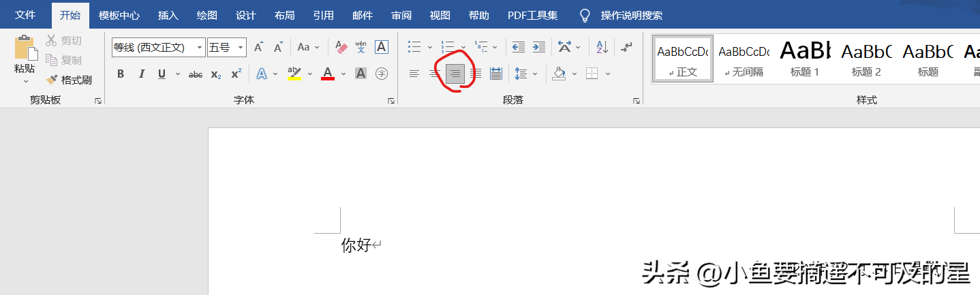Open text effects dropdown arrow
The width and height of the screenshot is (980, 295).
[275, 74]
